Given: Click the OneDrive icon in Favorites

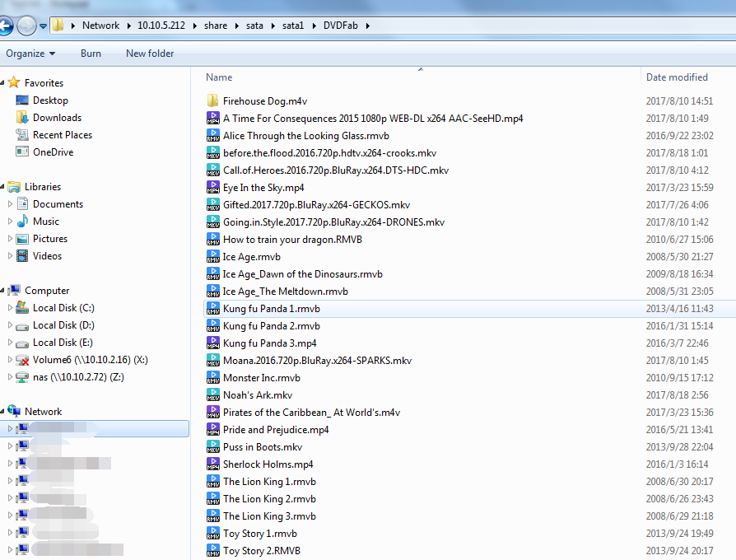Looking at the screenshot, I should (22, 152).
